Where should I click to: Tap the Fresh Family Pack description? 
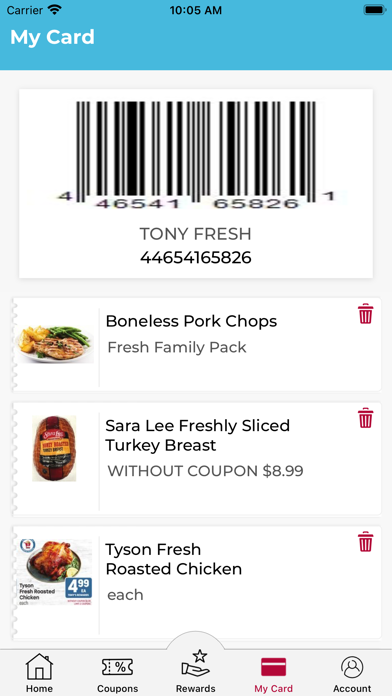pos(177,347)
